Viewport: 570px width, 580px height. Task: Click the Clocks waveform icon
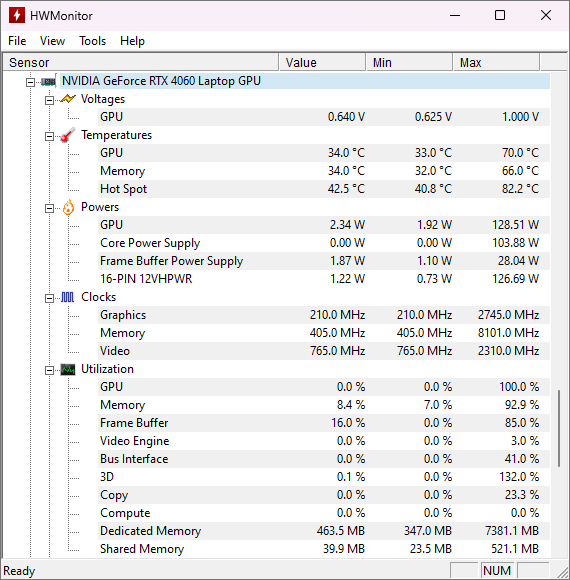pyautogui.click(x=68, y=297)
